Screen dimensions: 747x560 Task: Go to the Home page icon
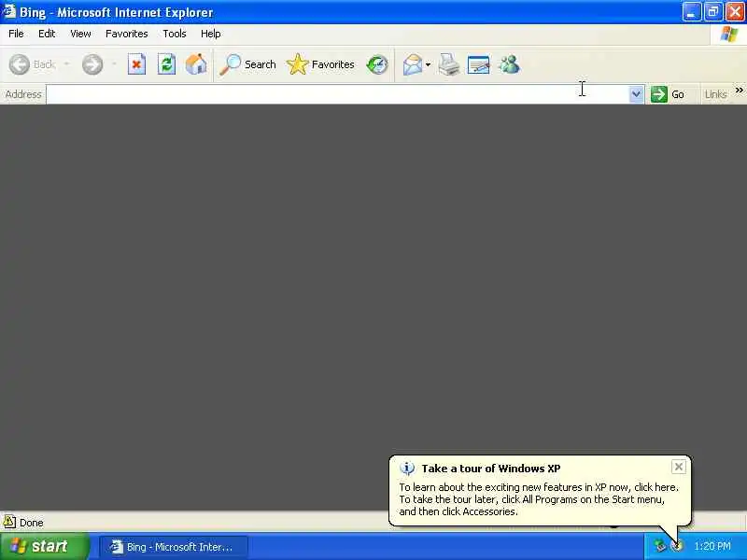pyautogui.click(x=196, y=64)
